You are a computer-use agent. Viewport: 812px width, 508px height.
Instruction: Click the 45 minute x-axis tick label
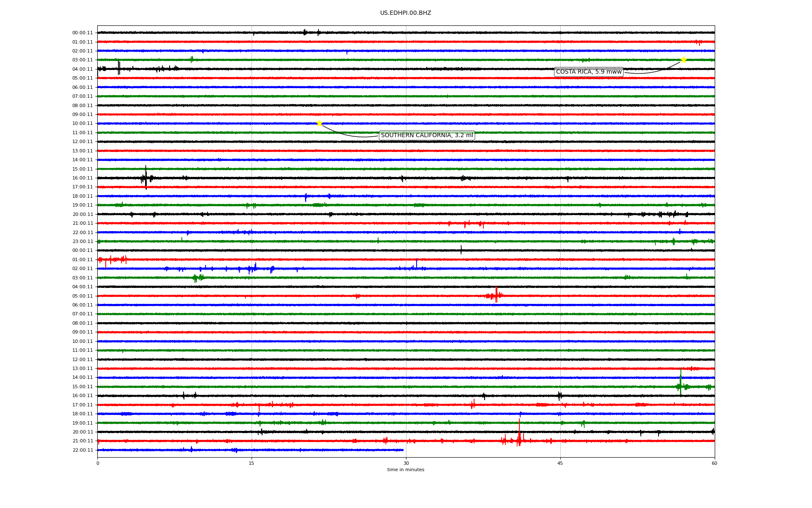click(x=560, y=463)
